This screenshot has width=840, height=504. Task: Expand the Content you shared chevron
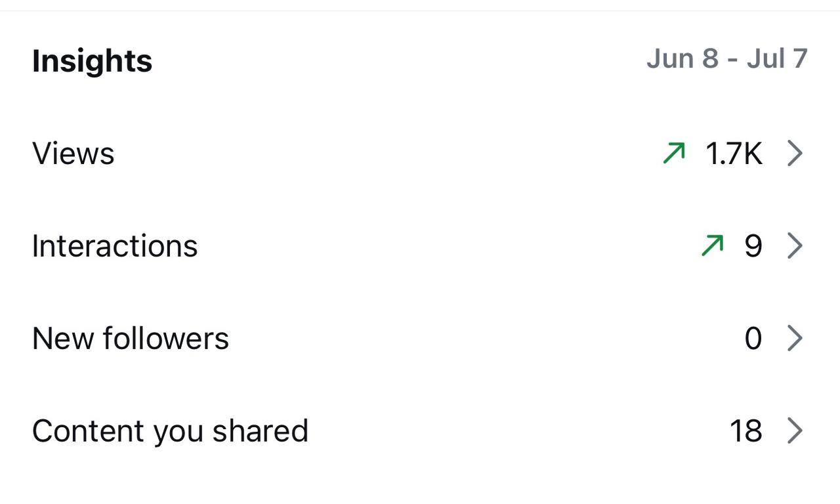coord(795,431)
